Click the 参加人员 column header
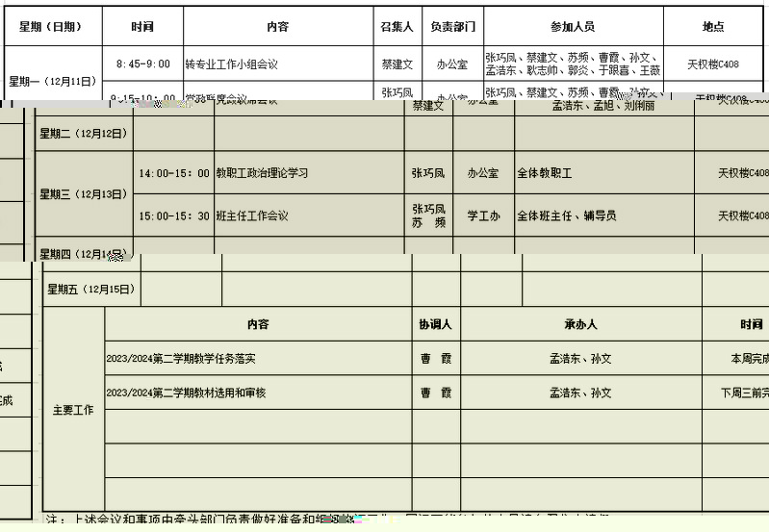This screenshot has height=532, width=769. tap(574, 27)
